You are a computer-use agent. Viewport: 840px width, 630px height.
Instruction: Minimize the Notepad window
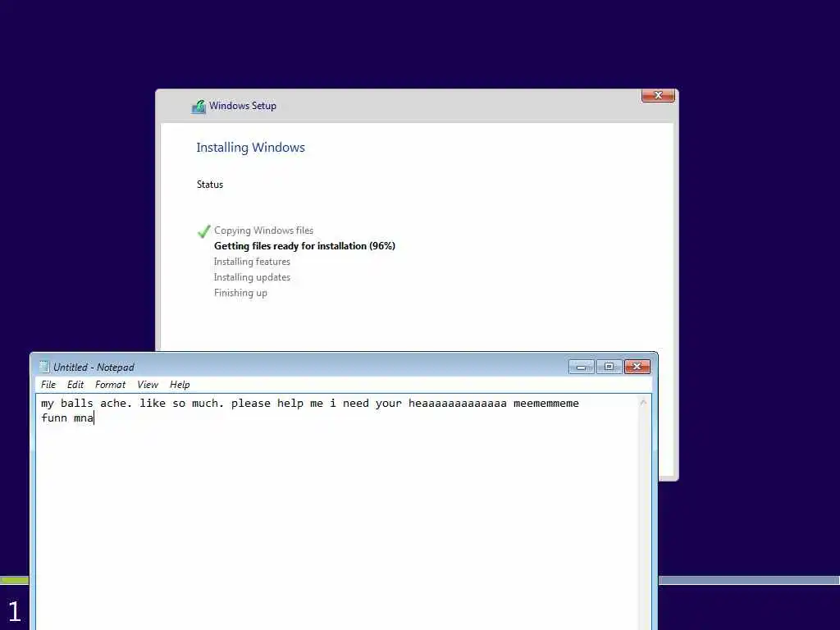(x=582, y=367)
